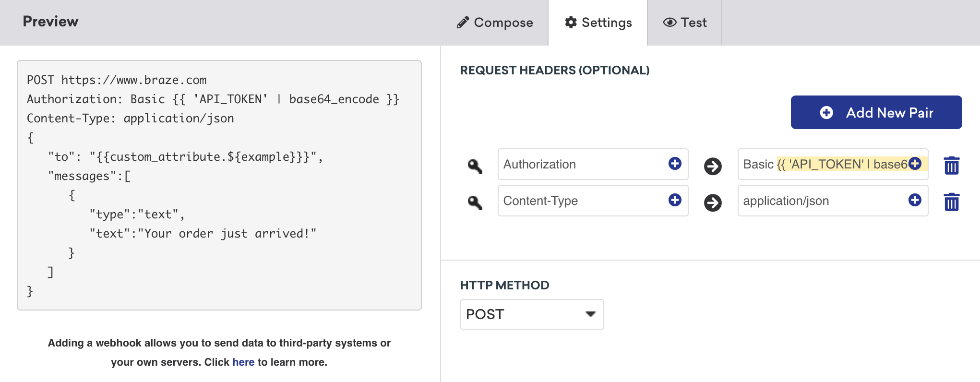Open the HTTP Method POST dropdown
The width and height of the screenshot is (980, 382).
tap(532, 314)
